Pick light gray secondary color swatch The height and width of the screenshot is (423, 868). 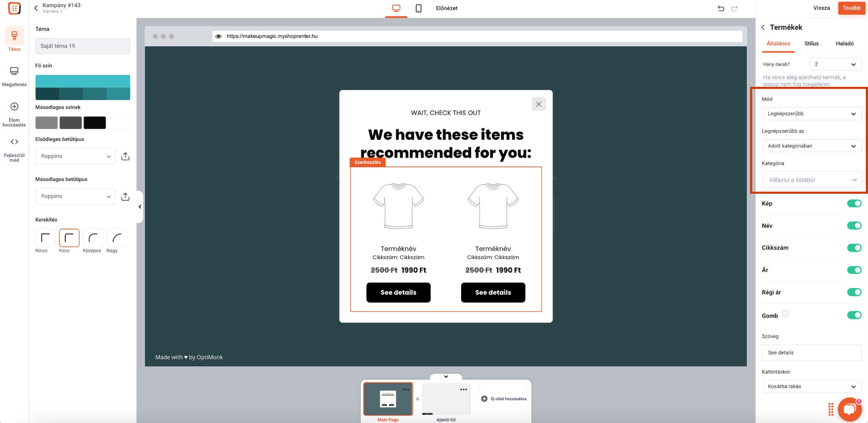47,122
